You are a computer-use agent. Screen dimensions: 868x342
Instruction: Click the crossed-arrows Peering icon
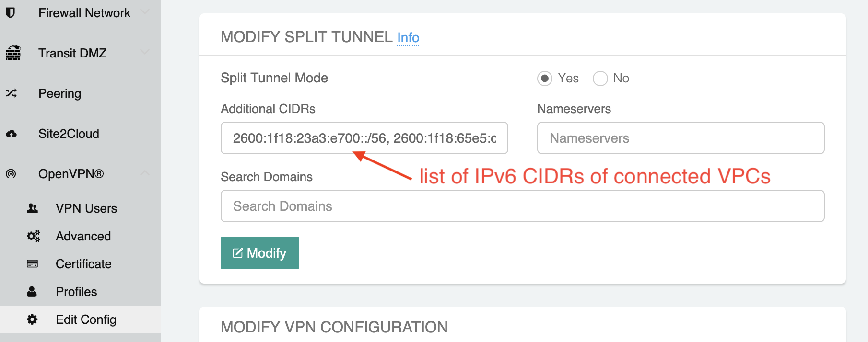click(x=12, y=93)
